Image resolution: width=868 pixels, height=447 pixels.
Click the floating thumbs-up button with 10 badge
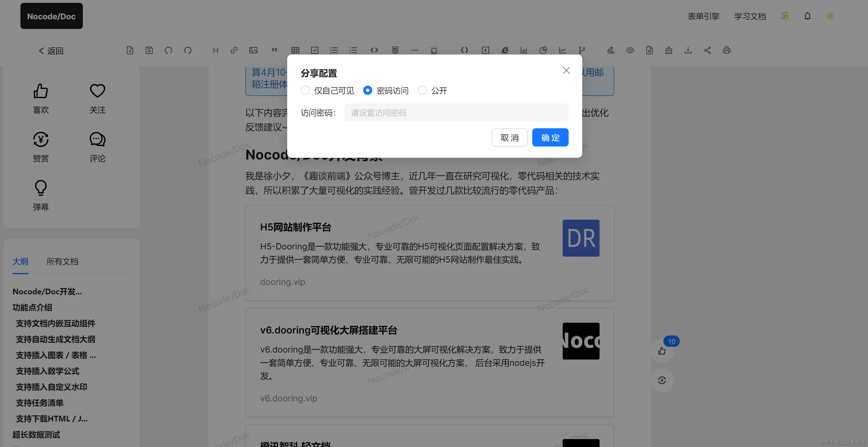(x=662, y=351)
